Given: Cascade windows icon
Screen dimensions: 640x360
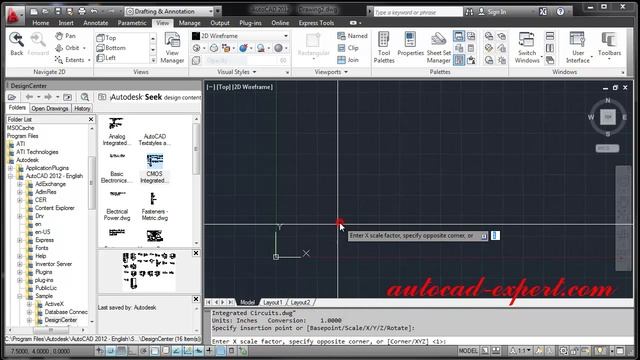Looking at the screenshot, I should click(x=550, y=60).
